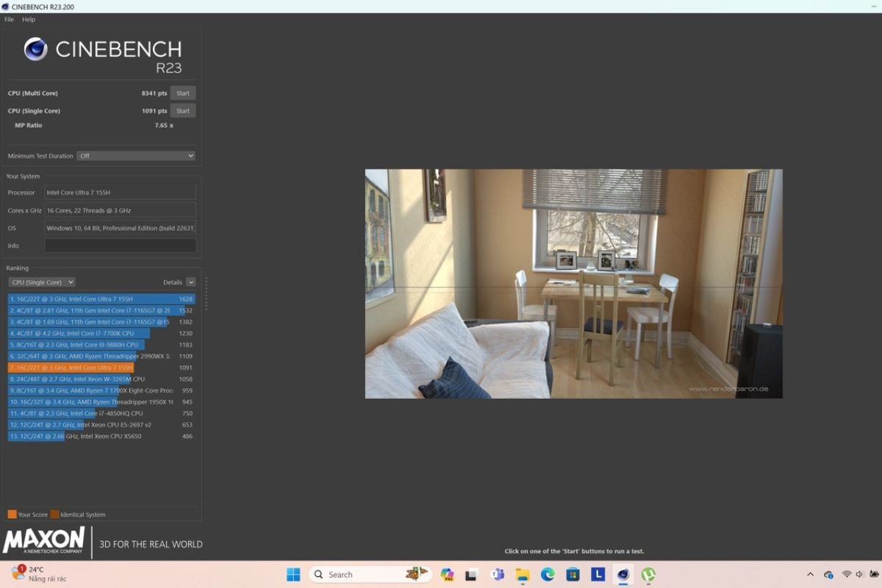Click the Processor name input field

click(120, 192)
